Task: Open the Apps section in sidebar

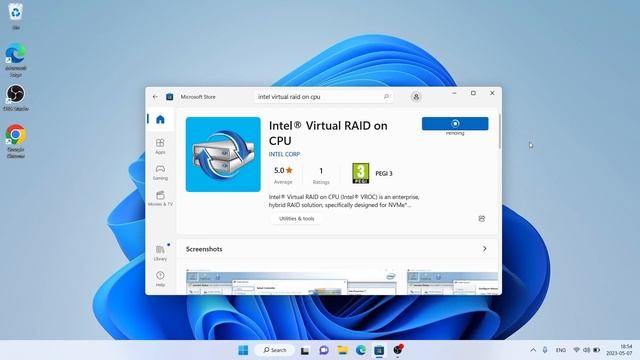Action: click(160, 146)
